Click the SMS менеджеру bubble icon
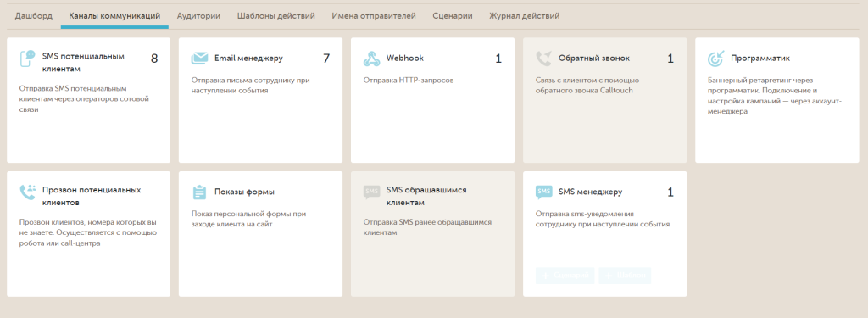868x318 pixels. click(x=543, y=192)
